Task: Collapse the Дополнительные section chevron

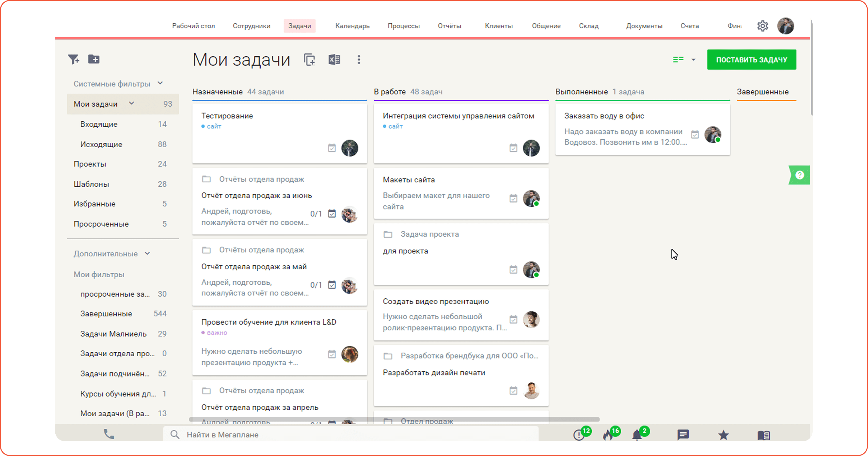Action: (x=147, y=253)
